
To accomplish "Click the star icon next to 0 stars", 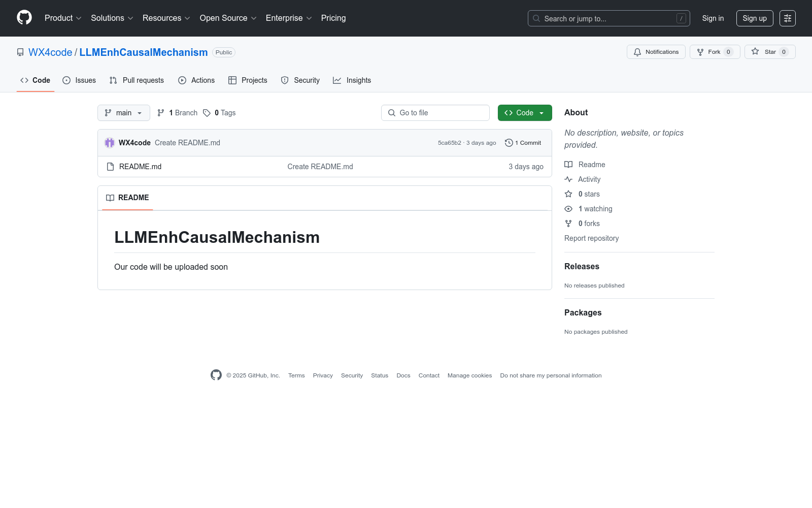I will click(x=568, y=194).
